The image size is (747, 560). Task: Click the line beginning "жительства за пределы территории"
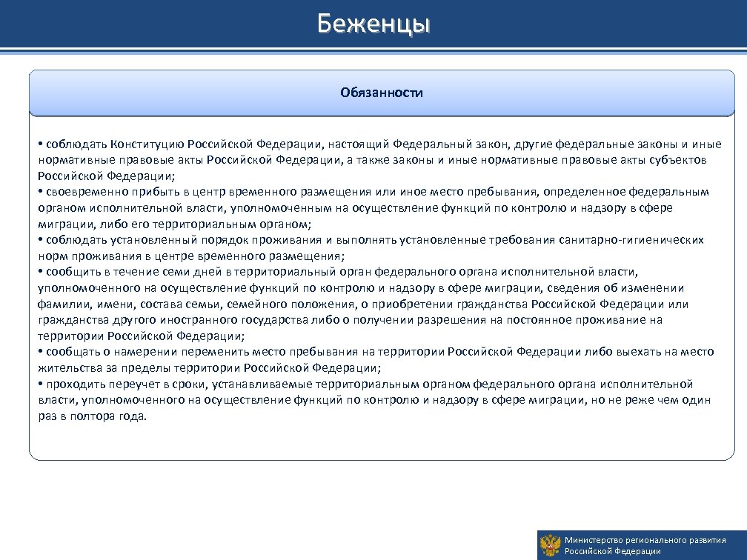210,368
